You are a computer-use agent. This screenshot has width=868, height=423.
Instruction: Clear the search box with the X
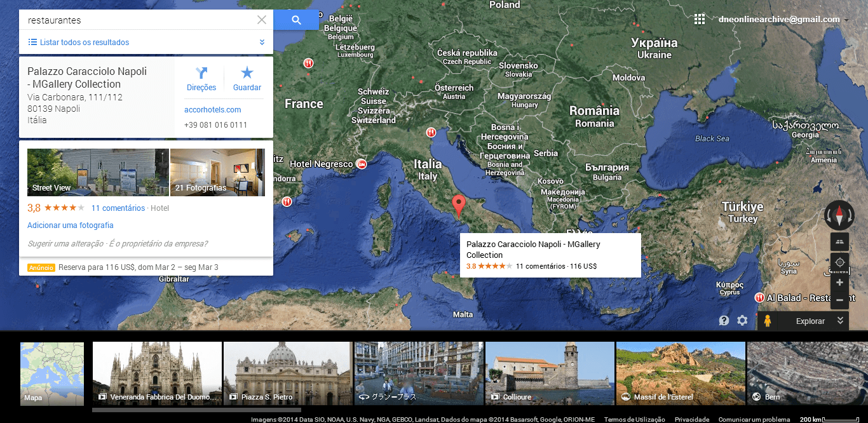click(x=262, y=20)
